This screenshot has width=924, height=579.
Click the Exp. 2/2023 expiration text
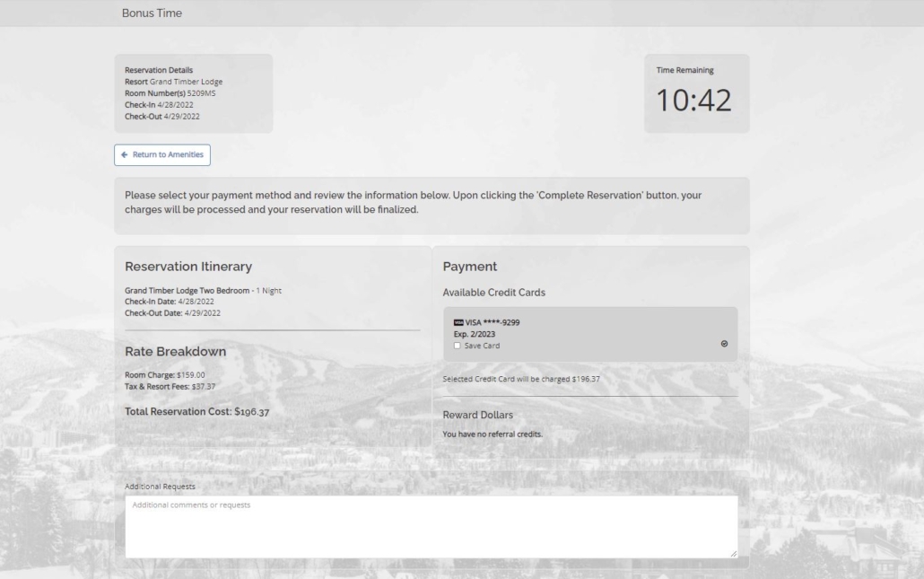475,334
